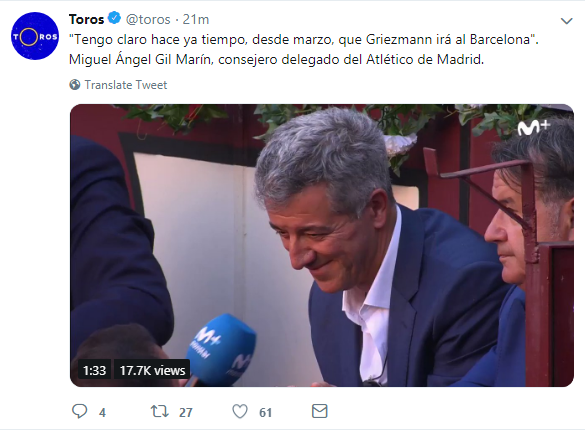This screenshot has width=585, height=430.
Task: Click the reply count of 4
Action: pyautogui.click(x=102, y=412)
